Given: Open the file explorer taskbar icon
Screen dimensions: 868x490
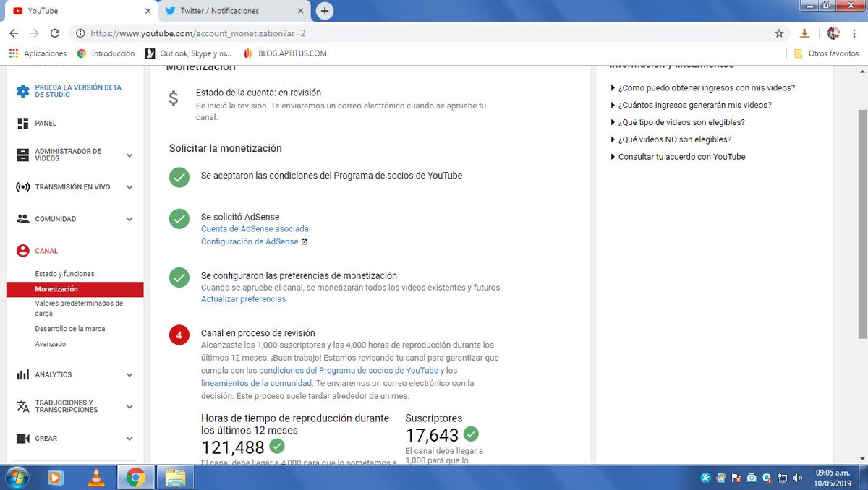Looking at the screenshot, I should [x=174, y=478].
